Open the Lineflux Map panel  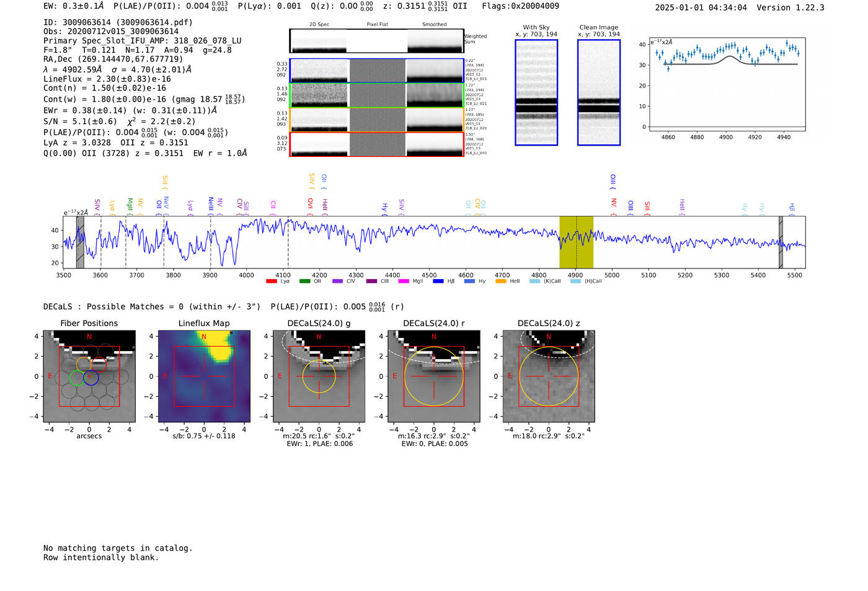point(204,376)
